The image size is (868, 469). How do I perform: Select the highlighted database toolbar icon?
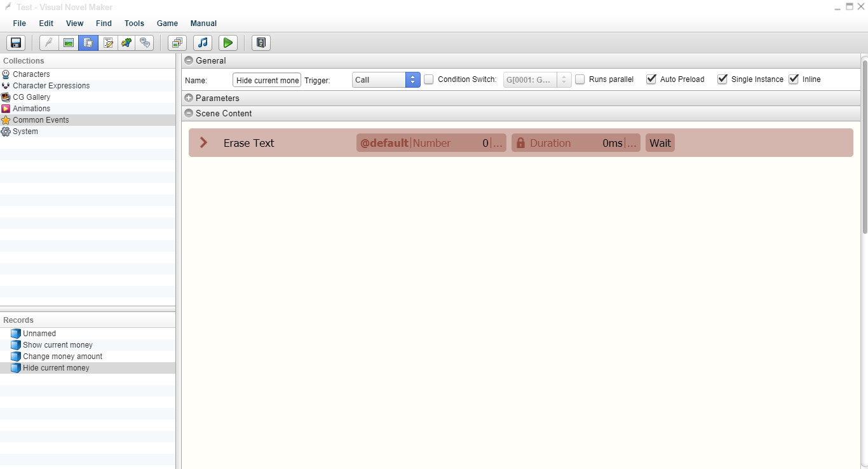coord(88,43)
